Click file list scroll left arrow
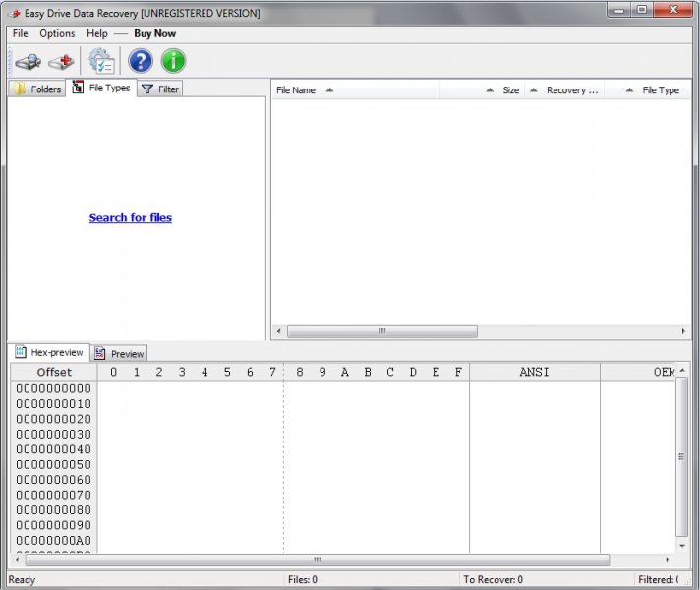 point(279,331)
